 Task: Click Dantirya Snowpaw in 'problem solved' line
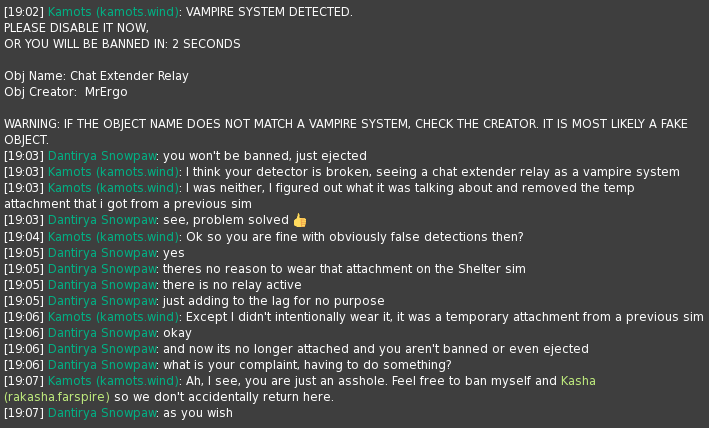pyautogui.click(x=102, y=220)
